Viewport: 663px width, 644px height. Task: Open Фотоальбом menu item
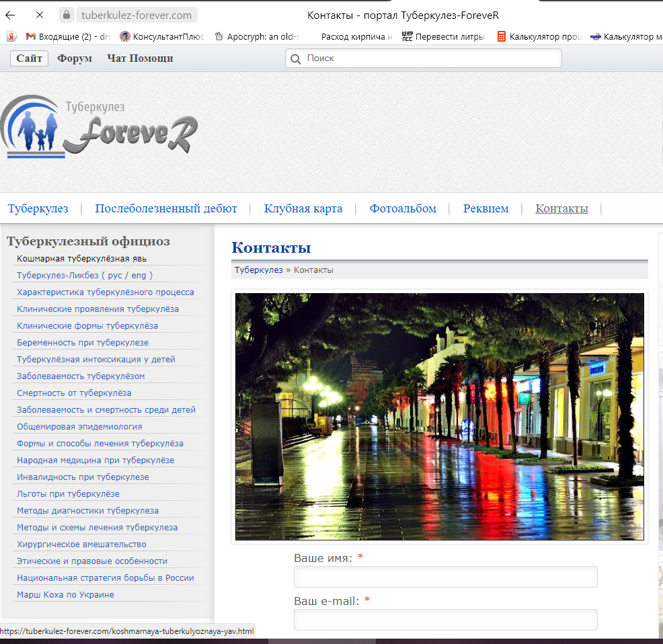[403, 208]
